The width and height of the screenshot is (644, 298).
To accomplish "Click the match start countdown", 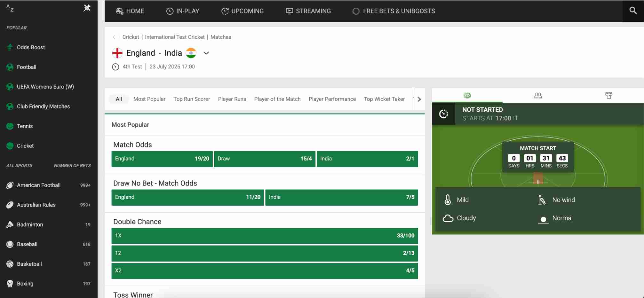I will 538,157.
